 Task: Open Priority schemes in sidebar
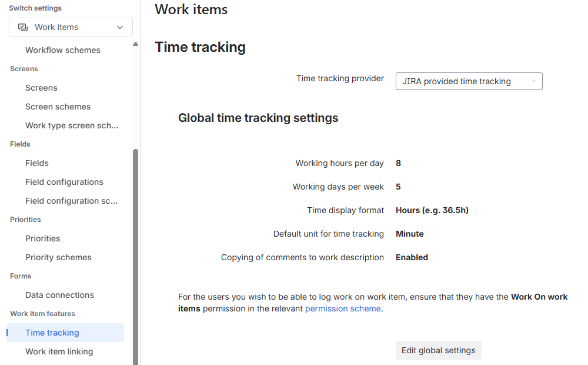tap(58, 257)
